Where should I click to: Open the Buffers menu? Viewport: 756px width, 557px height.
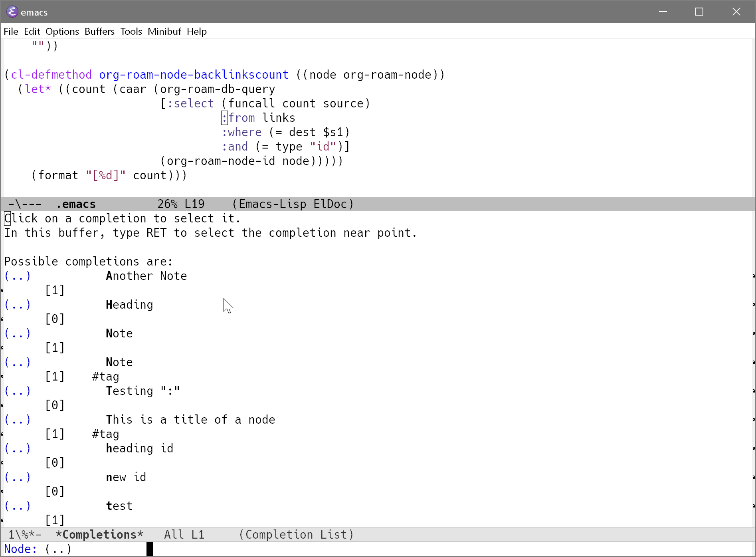(99, 32)
